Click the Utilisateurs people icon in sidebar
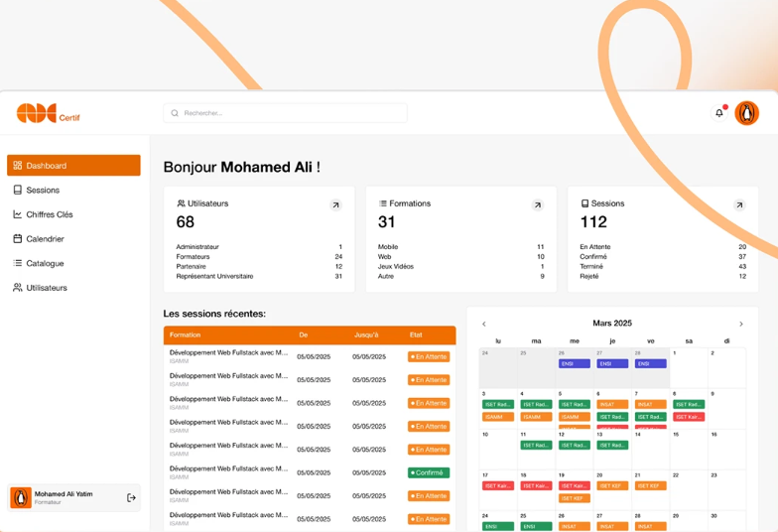Image resolution: width=778 pixels, height=532 pixels. pyautogui.click(x=18, y=288)
